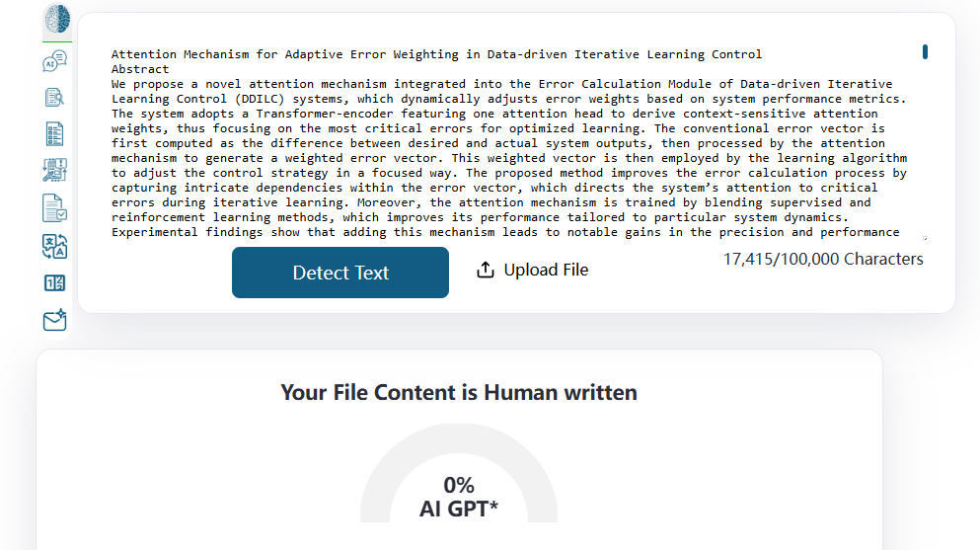Click the 0% AI GPT gauge reading
The width and height of the screenshot is (980, 550).
(x=459, y=497)
